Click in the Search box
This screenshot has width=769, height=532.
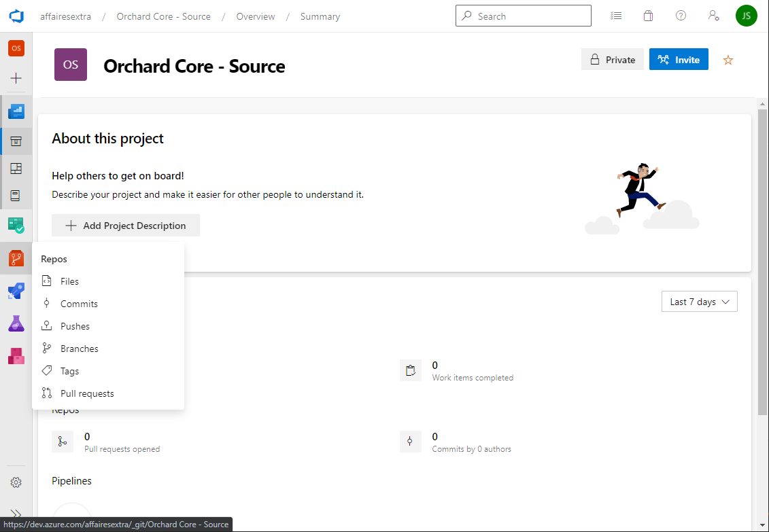(524, 16)
